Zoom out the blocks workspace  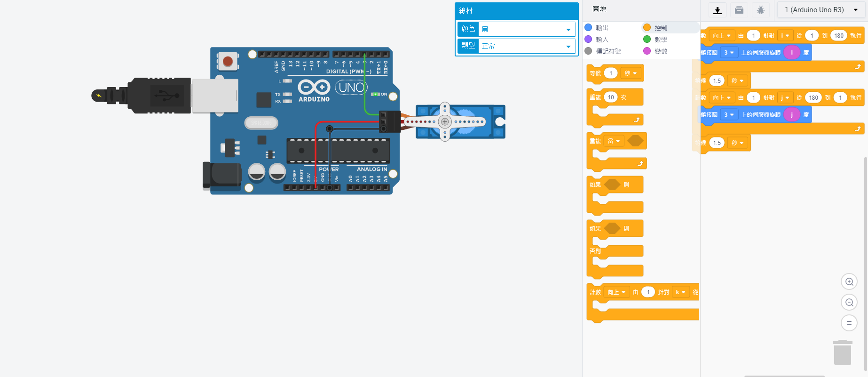(849, 303)
